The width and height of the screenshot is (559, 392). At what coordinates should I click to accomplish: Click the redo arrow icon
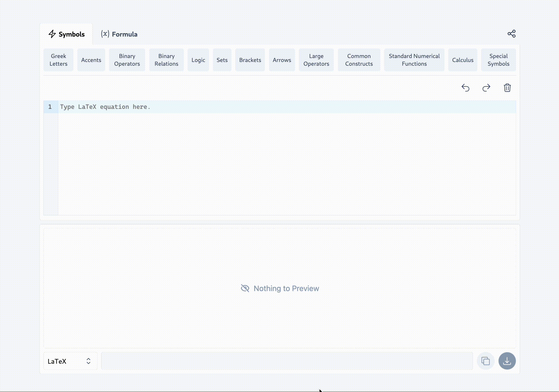click(x=486, y=88)
